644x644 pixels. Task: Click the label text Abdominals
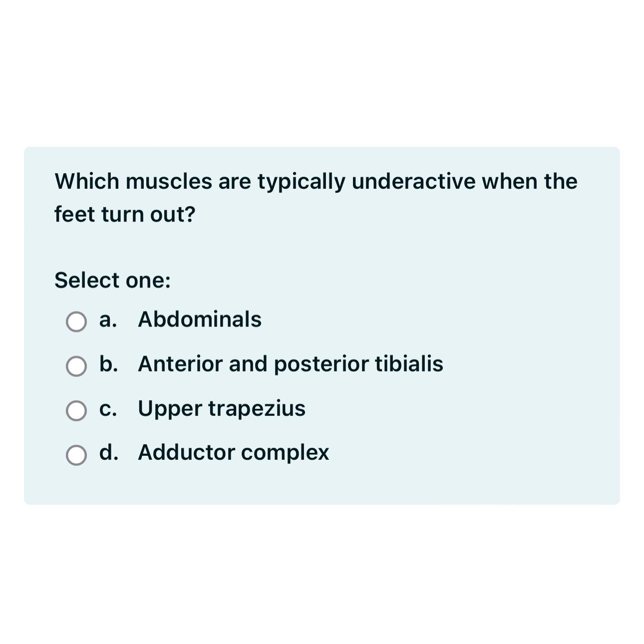point(199,320)
